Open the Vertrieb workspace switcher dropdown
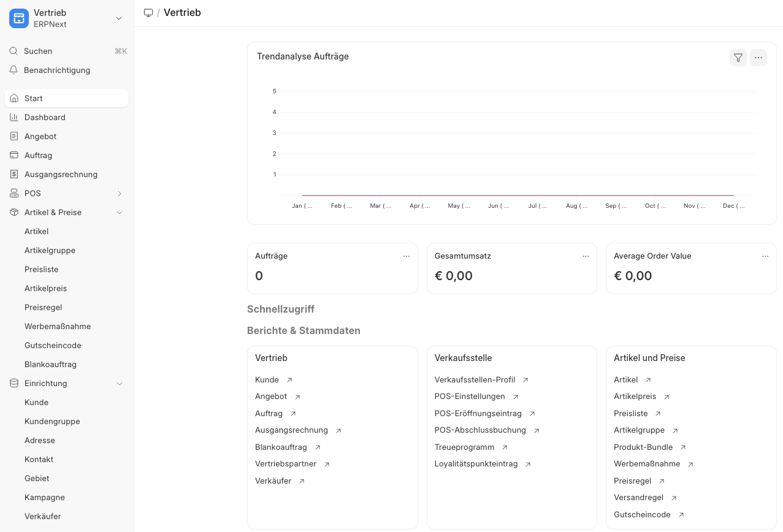Screen dimensions: 783x532 [x=119, y=18]
